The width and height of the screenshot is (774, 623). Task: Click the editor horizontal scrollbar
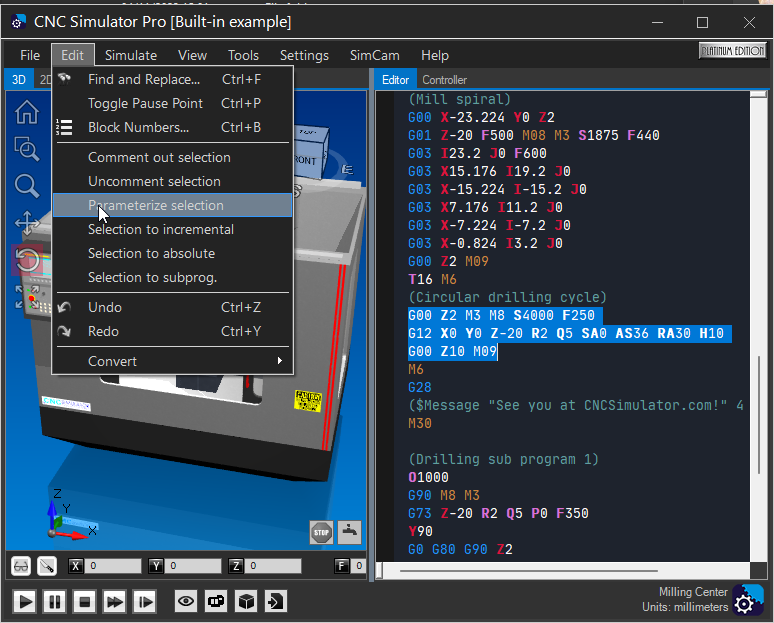(528, 571)
